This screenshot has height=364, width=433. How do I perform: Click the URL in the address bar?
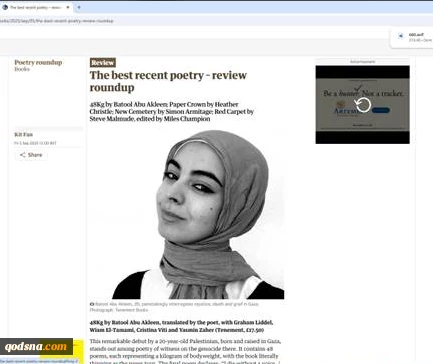pos(57,21)
